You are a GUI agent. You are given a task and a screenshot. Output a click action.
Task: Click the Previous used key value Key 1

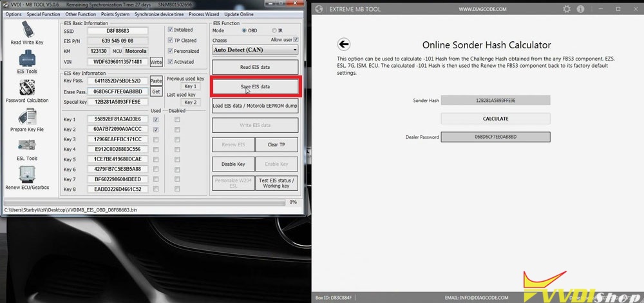pos(190,86)
